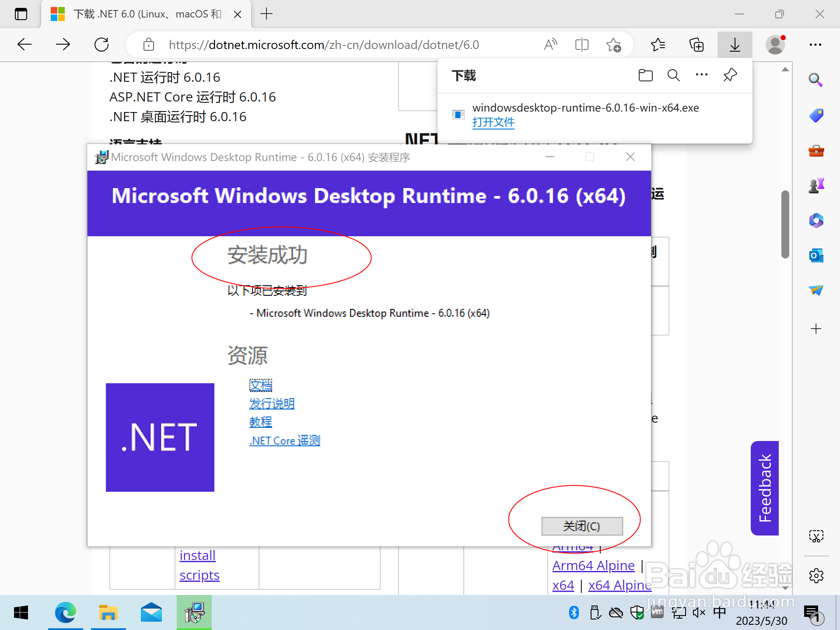The height and width of the screenshot is (630, 840).
Task: Open more options in Downloads panel
Action: [701, 75]
